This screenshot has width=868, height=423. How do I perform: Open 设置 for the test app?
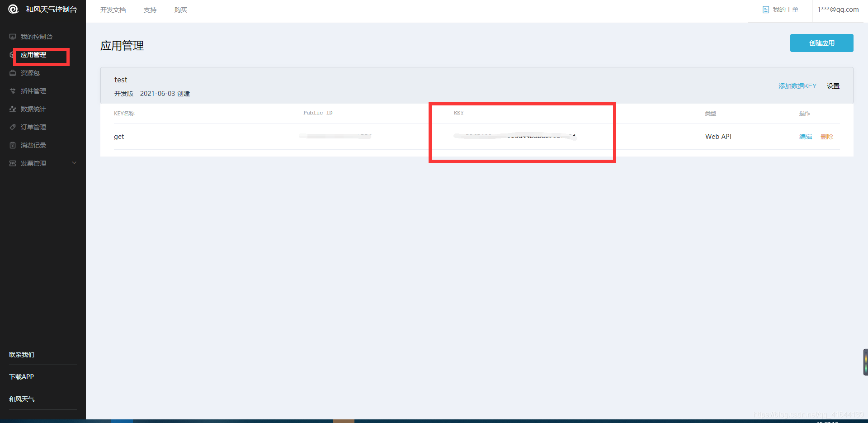833,86
